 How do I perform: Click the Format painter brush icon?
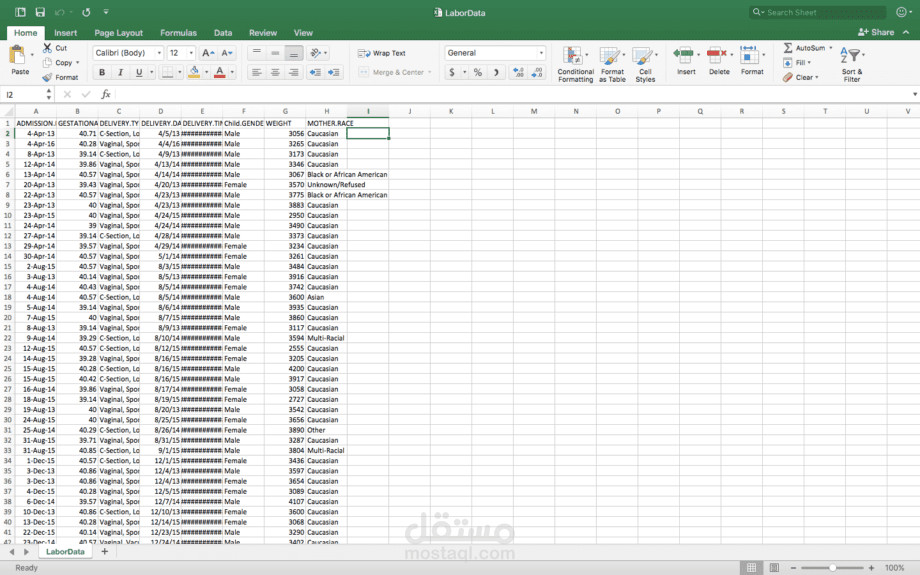click(x=48, y=77)
